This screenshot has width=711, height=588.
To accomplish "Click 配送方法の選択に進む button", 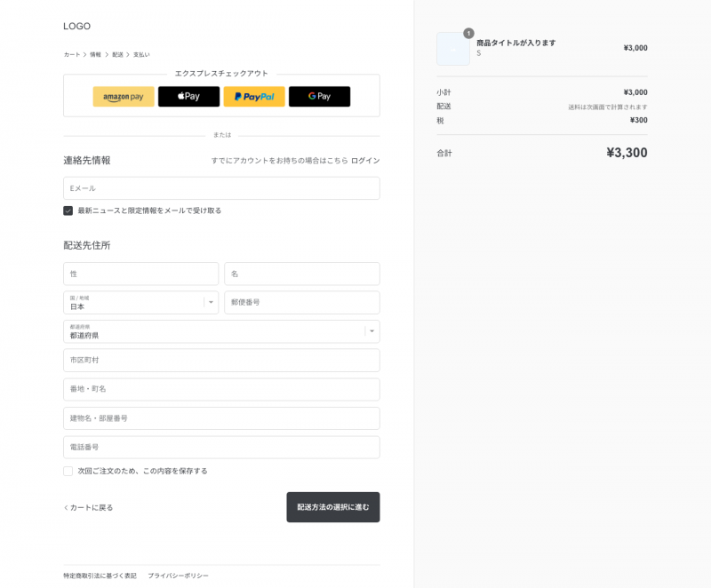I will [x=332, y=507].
